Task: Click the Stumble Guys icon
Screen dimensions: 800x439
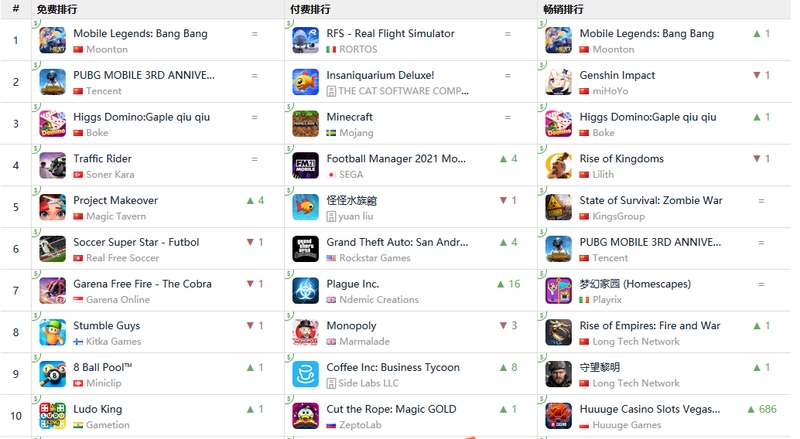Action: pyautogui.click(x=53, y=333)
